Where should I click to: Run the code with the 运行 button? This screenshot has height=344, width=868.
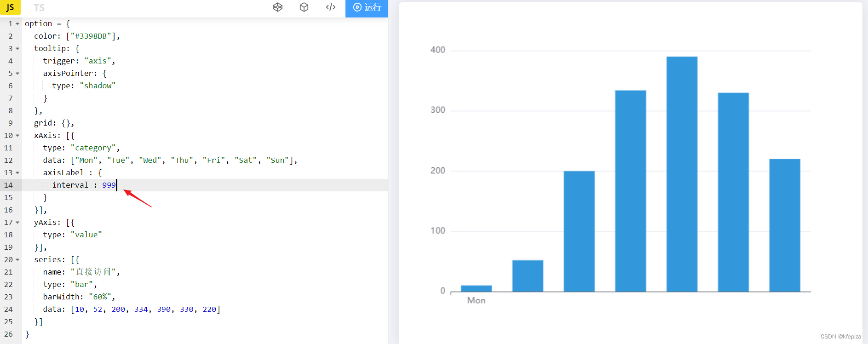point(367,8)
